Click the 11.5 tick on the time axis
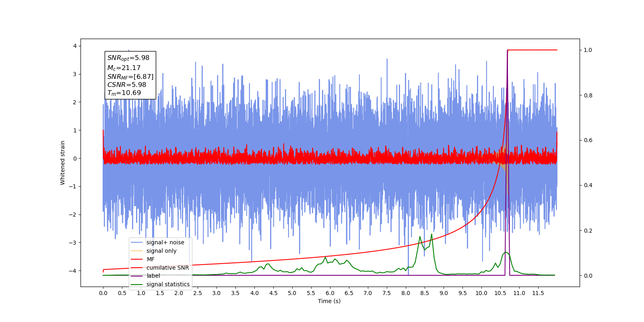 pos(538,293)
